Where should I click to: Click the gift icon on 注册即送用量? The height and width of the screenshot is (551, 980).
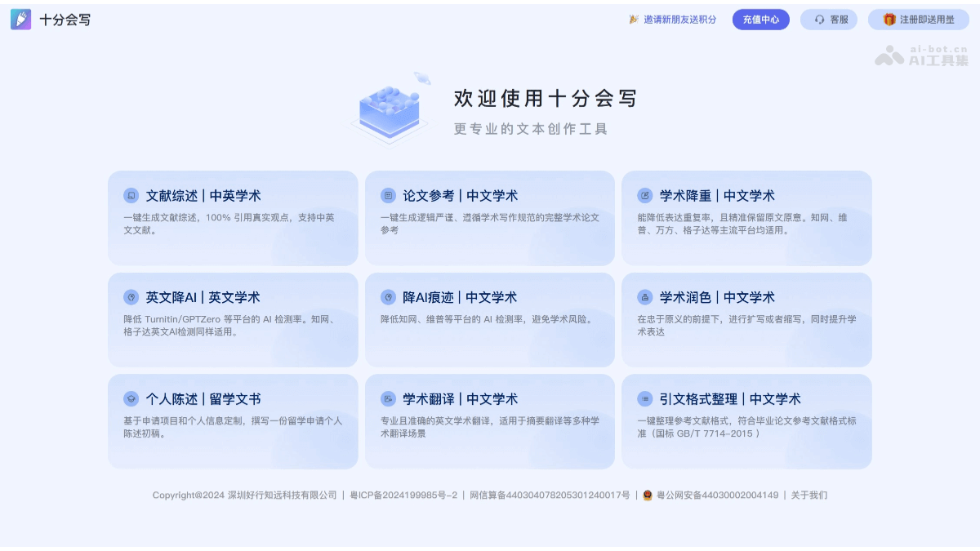pos(890,19)
